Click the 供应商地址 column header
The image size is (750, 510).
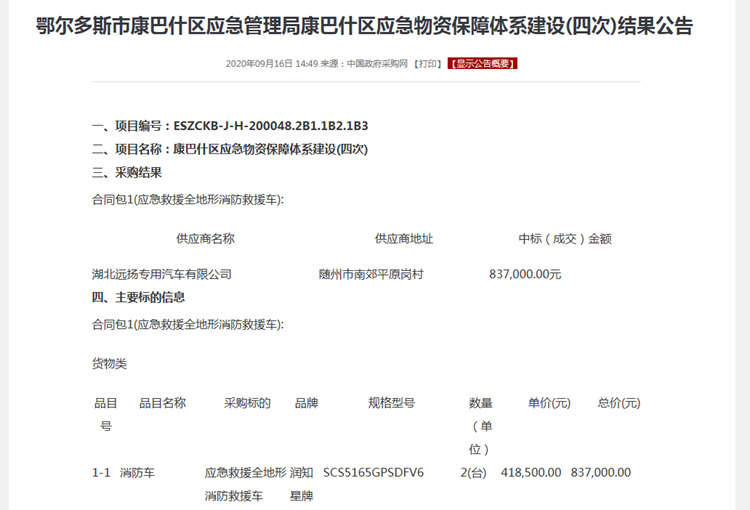[404, 239]
